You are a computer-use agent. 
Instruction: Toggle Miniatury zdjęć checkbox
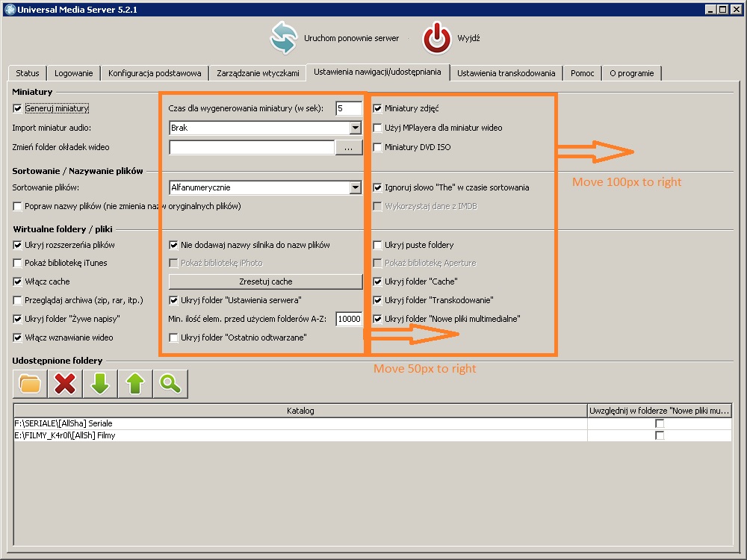coord(377,108)
